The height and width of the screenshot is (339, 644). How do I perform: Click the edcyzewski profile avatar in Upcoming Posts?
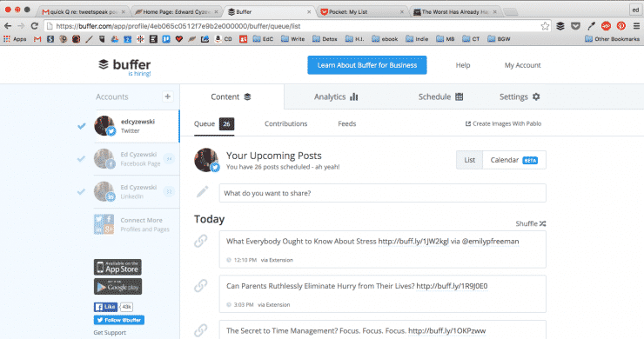pos(206,160)
